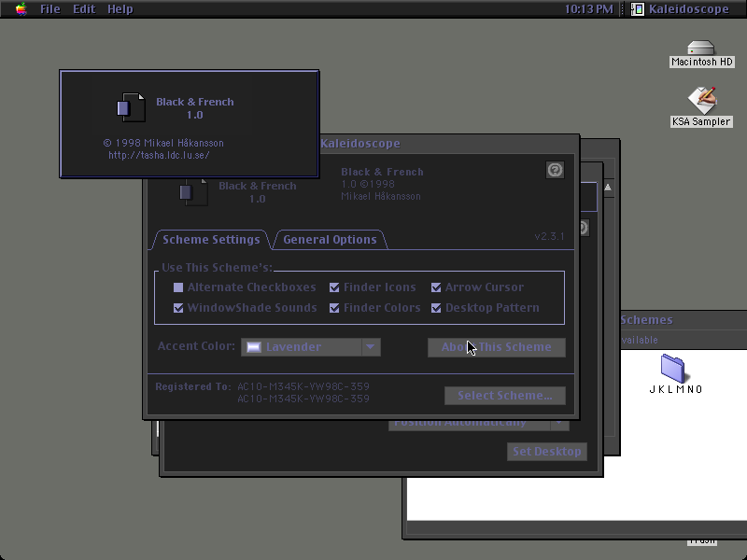The width and height of the screenshot is (747, 560).
Task: Switch to the Scheme Settings tab
Action: (x=211, y=240)
